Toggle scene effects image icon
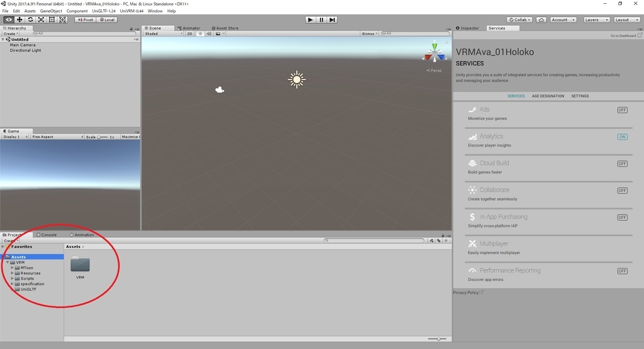Screen dimensions: 644x349 [218, 34]
